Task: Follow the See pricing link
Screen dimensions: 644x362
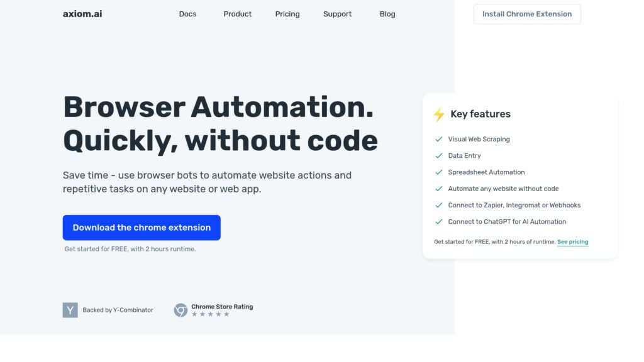Action: (x=572, y=242)
